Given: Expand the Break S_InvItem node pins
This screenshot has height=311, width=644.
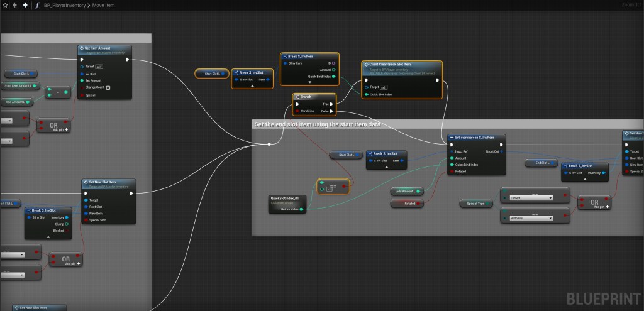Looking at the screenshot, I should (309, 82).
